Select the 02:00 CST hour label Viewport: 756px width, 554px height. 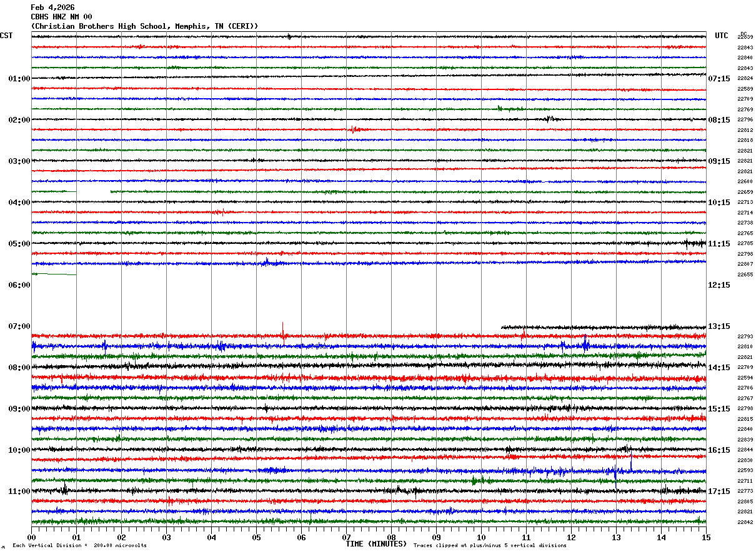point(19,120)
